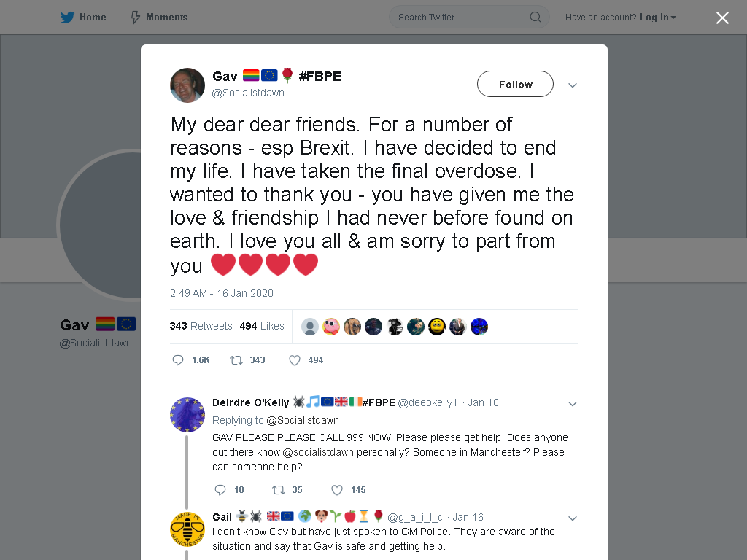
Task: Expand more options on Gav's tweet
Action: coord(573,85)
